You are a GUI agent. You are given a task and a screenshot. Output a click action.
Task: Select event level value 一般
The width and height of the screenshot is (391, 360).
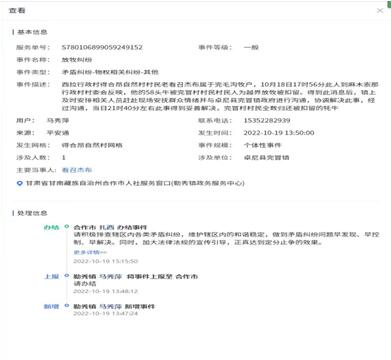[x=251, y=47]
